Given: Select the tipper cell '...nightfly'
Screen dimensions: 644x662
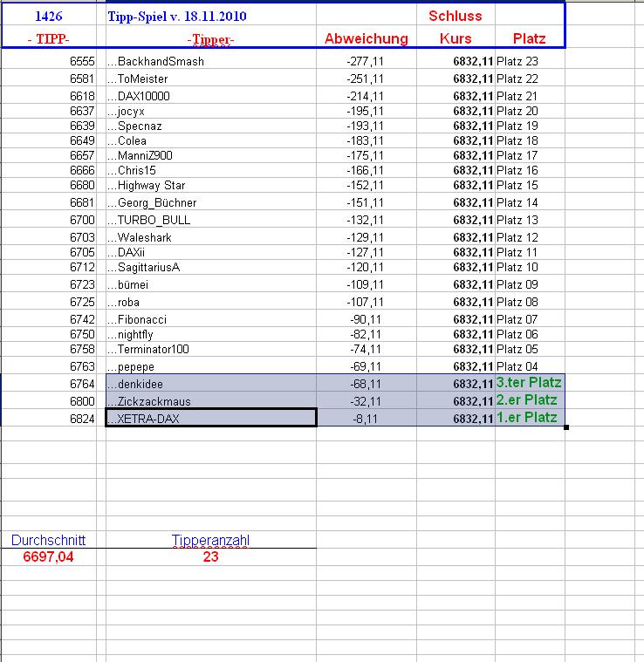Looking at the screenshot, I should pyautogui.click(x=210, y=334).
